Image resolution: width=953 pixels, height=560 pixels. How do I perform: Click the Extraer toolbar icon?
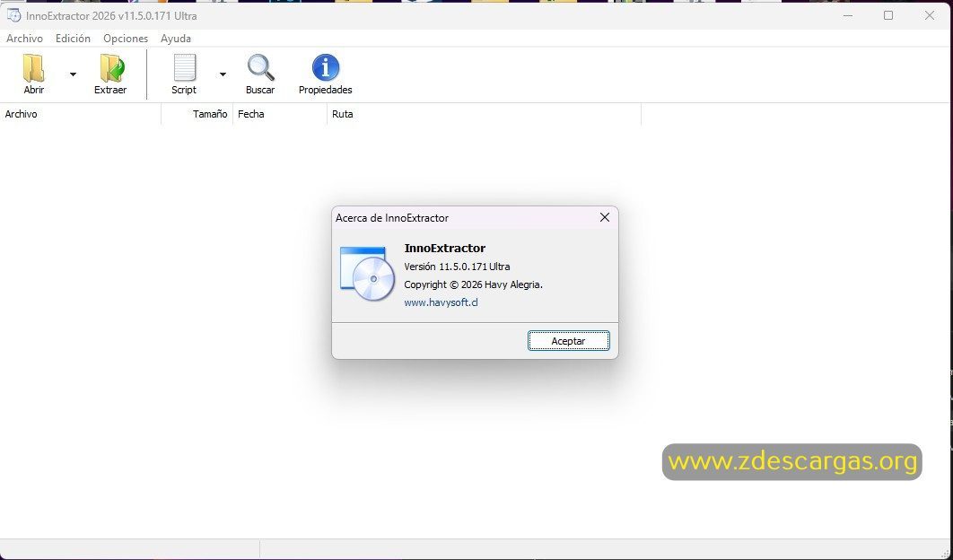[x=110, y=74]
